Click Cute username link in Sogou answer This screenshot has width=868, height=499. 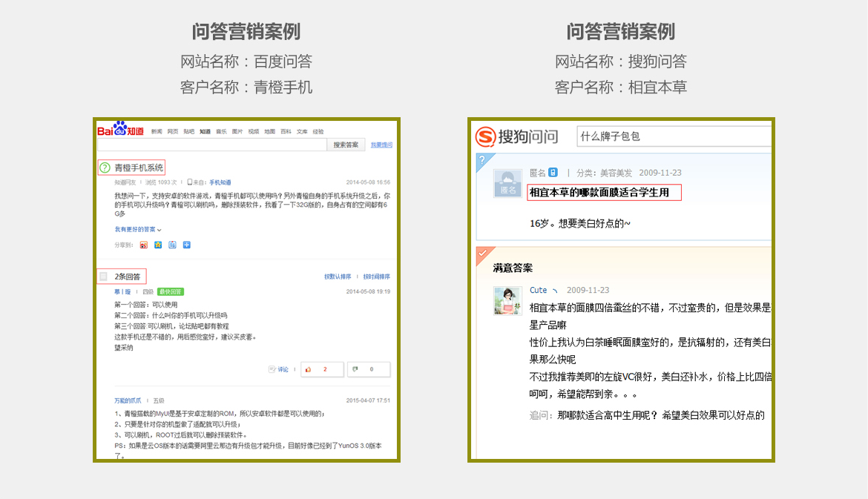click(x=538, y=291)
